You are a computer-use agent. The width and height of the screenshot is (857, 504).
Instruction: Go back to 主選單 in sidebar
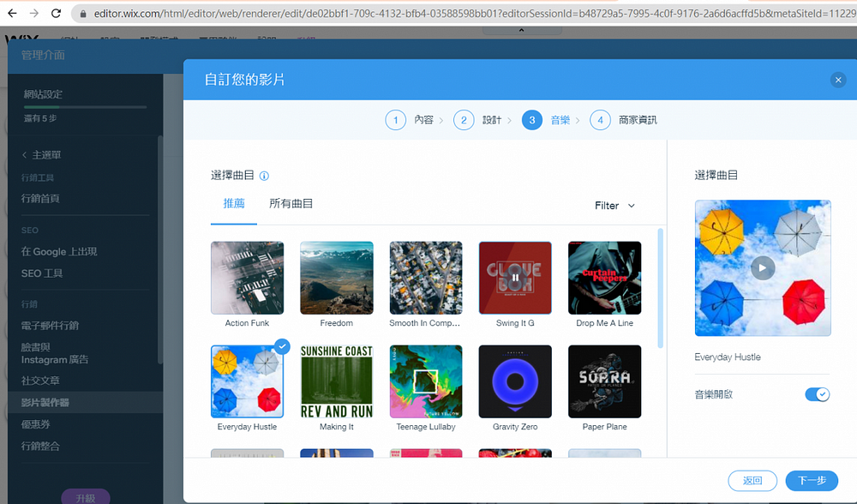pos(41,155)
